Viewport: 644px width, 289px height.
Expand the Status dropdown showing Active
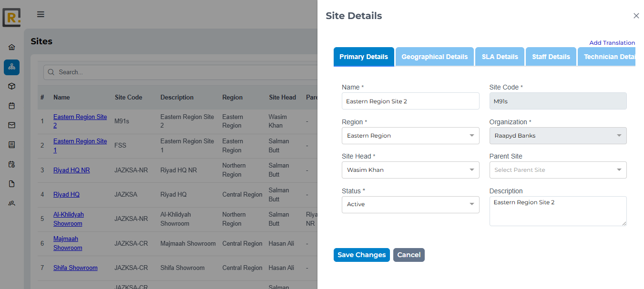(x=410, y=204)
